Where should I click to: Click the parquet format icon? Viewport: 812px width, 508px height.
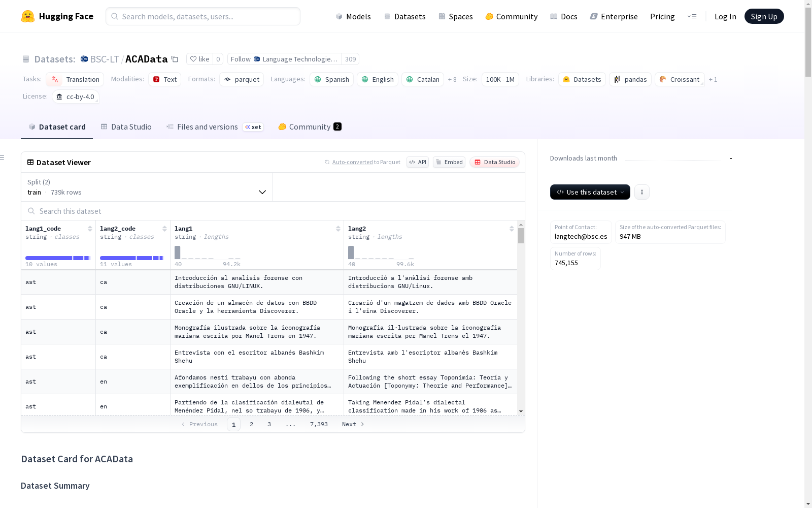pos(227,79)
